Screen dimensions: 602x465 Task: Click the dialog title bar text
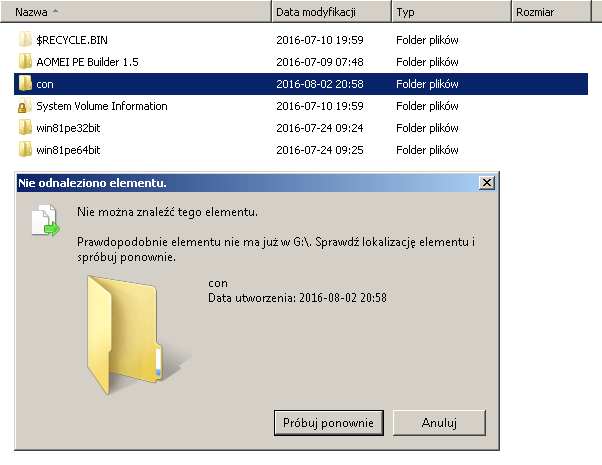pos(92,183)
